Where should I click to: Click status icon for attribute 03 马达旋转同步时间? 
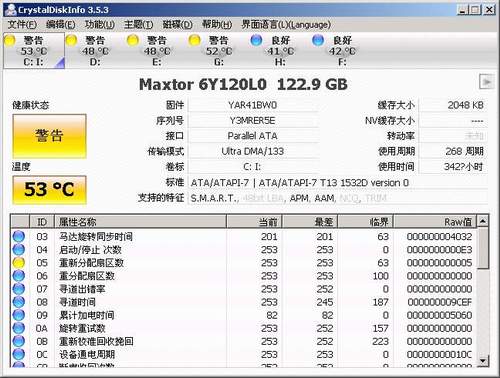(x=19, y=236)
